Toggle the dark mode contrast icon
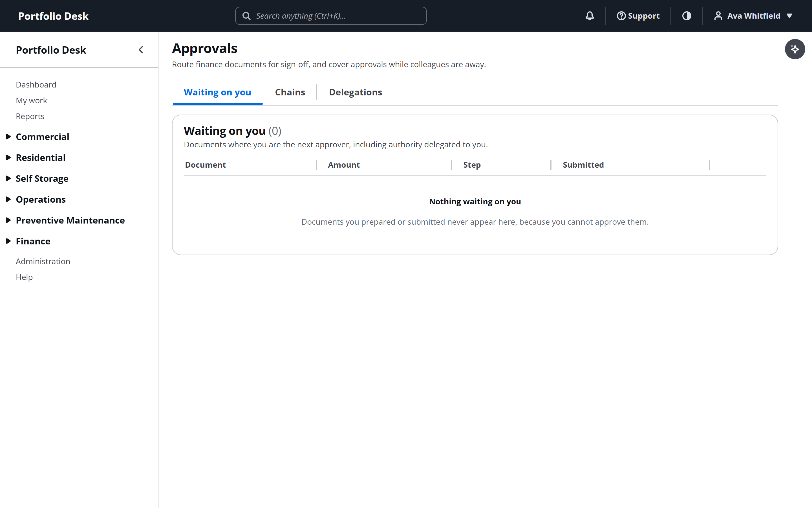Screen dimensions: 812x508 click(x=687, y=16)
